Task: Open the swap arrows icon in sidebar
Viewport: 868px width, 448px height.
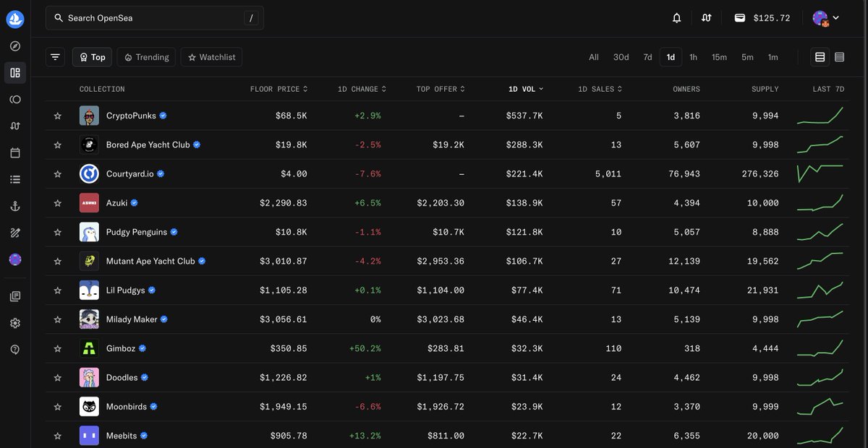Action: pos(15,126)
